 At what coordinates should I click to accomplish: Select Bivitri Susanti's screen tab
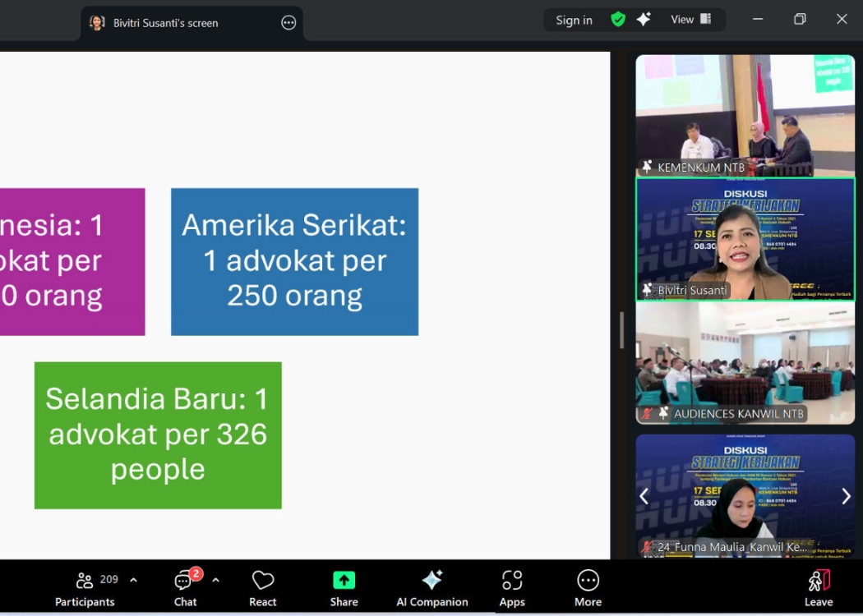164,23
